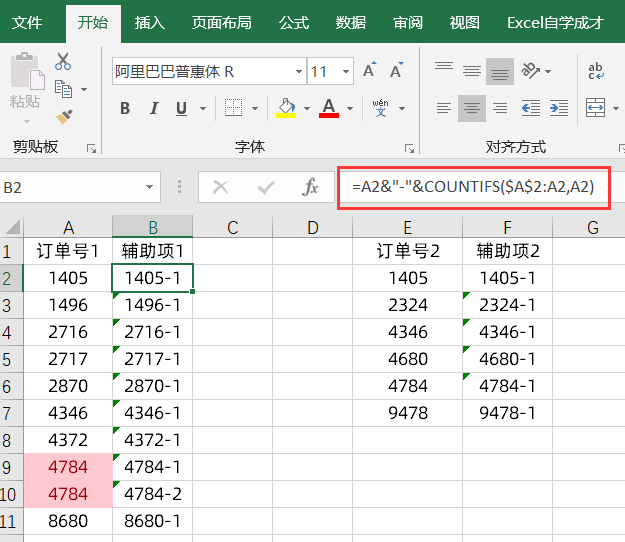The width and height of the screenshot is (625, 542).
Task: Expand the orientation options arrow
Action: 548,71
